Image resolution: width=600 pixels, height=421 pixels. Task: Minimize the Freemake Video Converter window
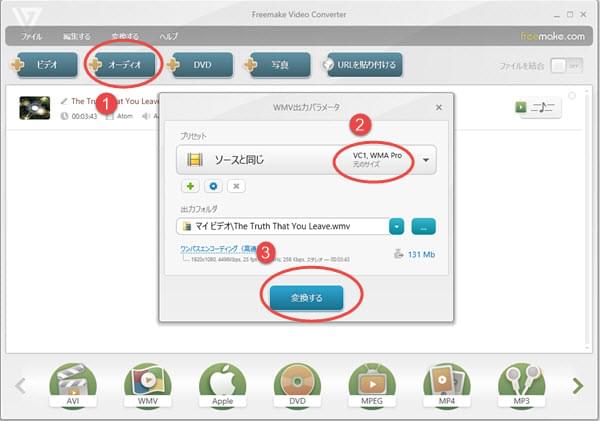coord(557,15)
